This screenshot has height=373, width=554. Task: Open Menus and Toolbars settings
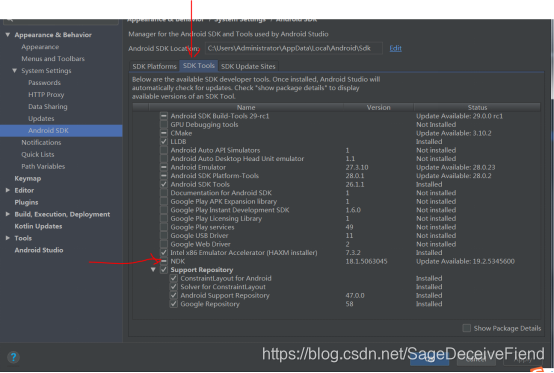tap(53, 59)
